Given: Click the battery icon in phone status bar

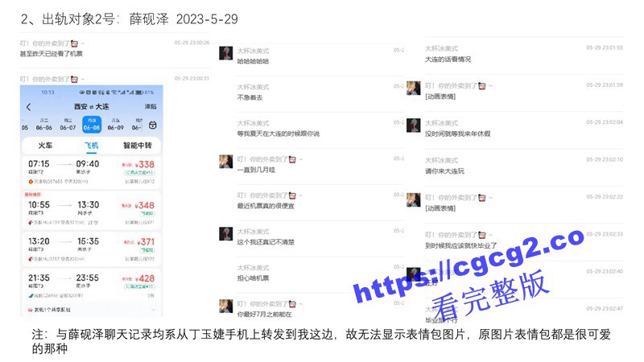Looking at the screenshot, I should click(140, 92).
